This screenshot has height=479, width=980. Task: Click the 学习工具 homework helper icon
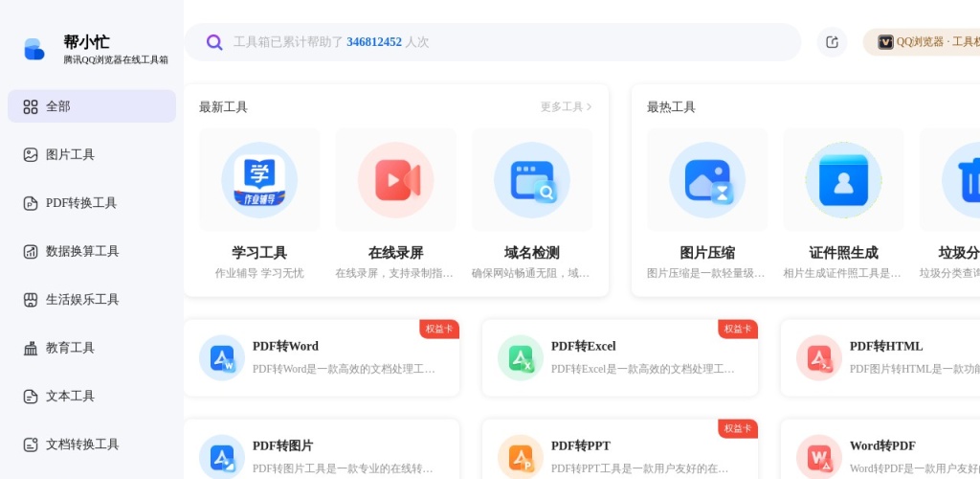tap(259, 180)
